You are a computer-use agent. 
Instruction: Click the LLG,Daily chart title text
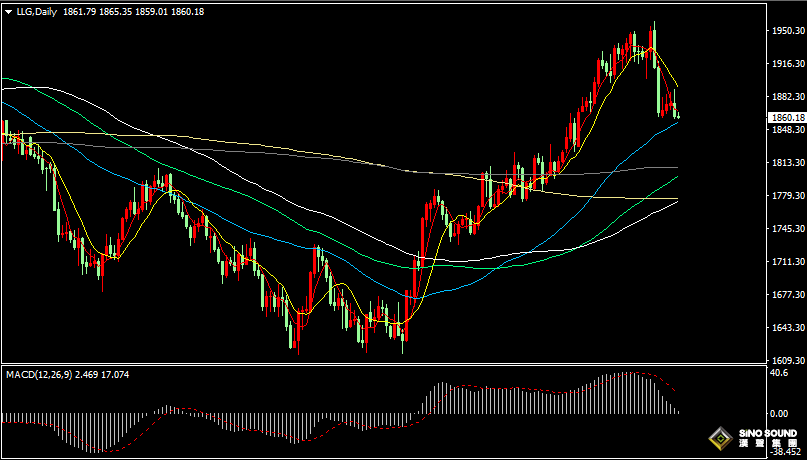pyautogui.click(x=37, y=12)
